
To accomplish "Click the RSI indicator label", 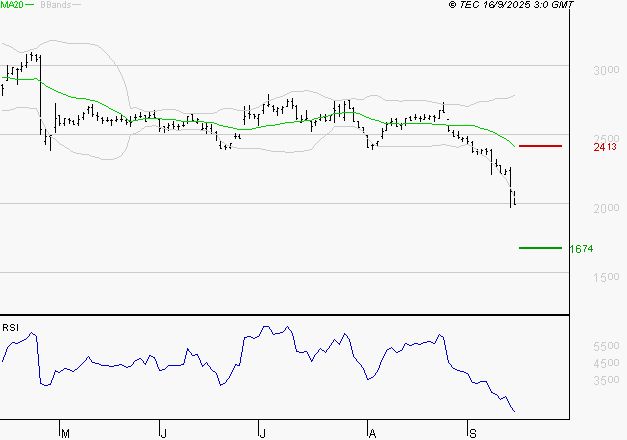I will coord(10,327).
